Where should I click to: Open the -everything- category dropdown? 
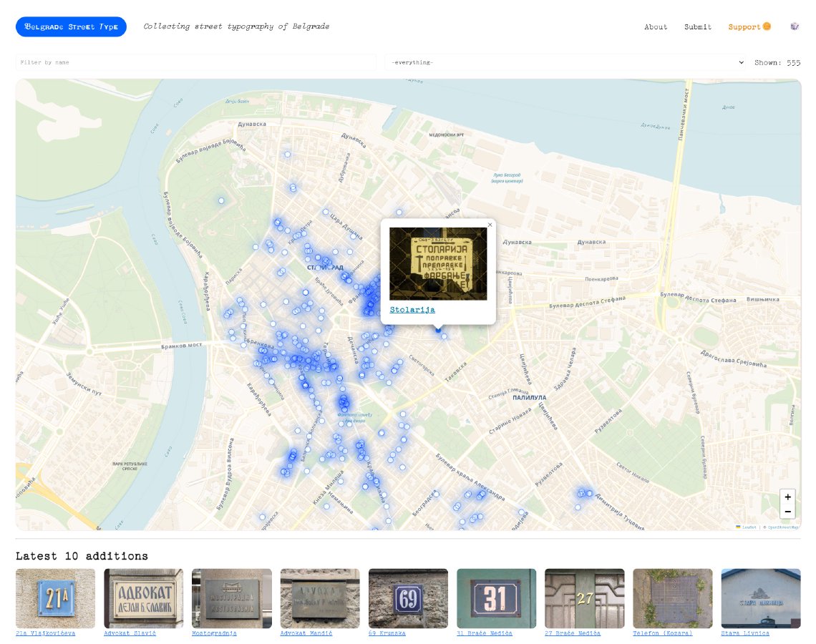click(x=565, y=62)
